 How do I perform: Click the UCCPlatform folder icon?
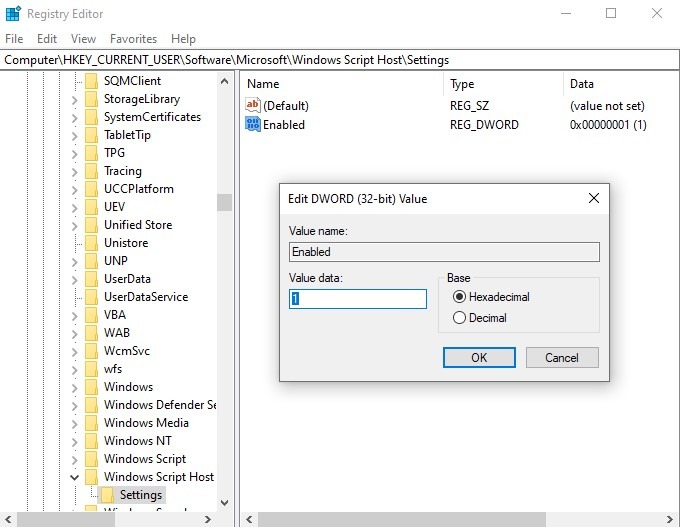[91, 189]
